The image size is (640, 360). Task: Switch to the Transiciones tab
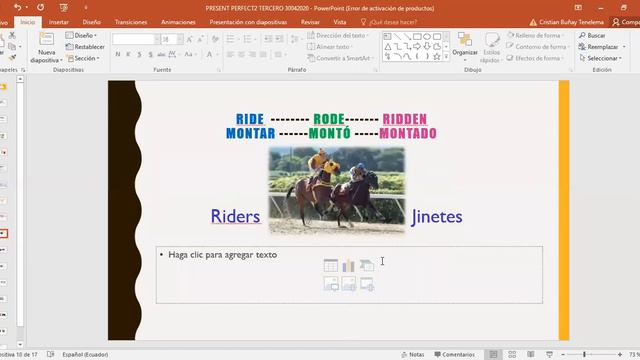pyautogui.click(x=131, y=22)
